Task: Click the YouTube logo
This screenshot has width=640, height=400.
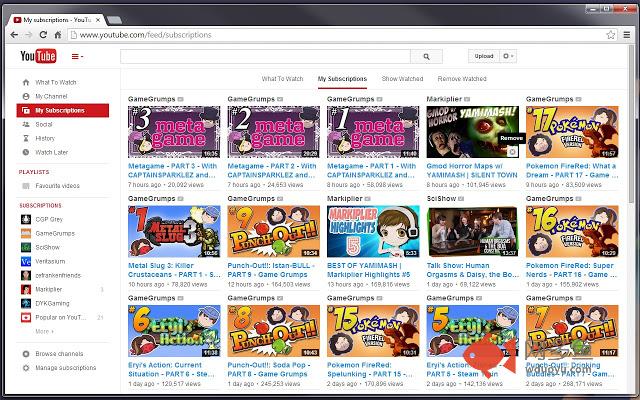Action: click(38, 56)
